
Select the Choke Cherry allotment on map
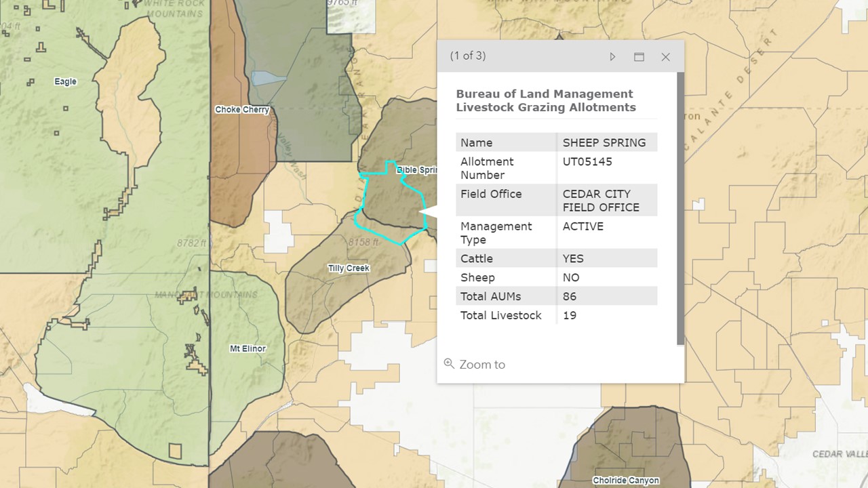pos(242,110)
